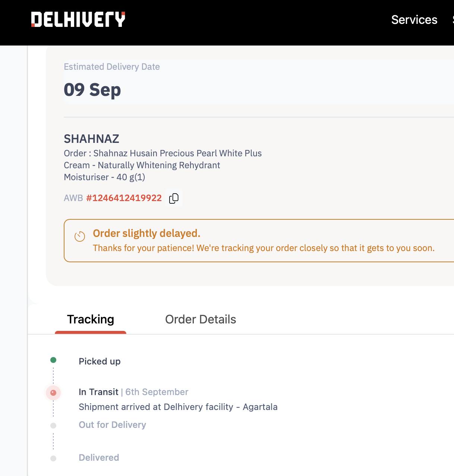This screenshot has width=454, height=476.
Task: Click the Delivered step label
Action: pyautogui.click(x=99, y=458)
